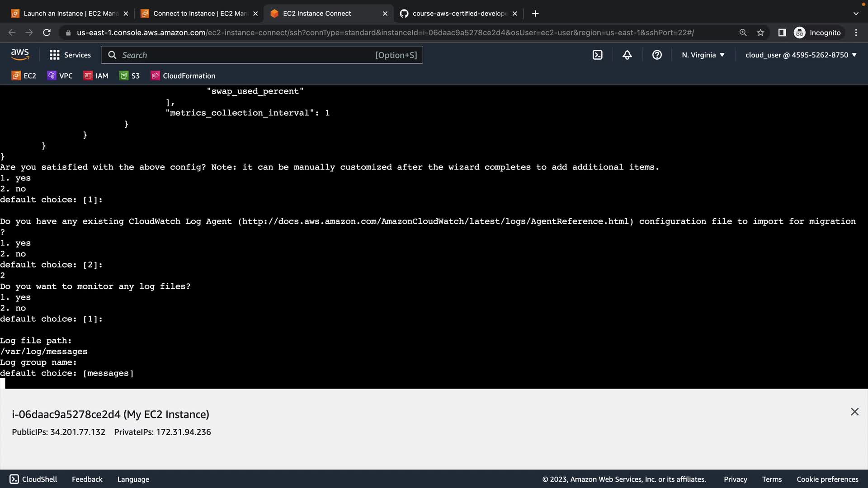The height and width of the screenshot is (488, 868).
Task: Open the Services grid menu
Action: pyautogui.click(x=70, y=55)
